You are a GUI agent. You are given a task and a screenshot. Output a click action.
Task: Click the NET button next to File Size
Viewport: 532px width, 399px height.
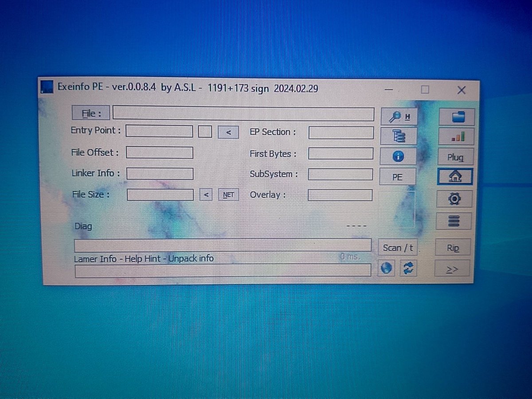pyautogui.click(x=228, y=194)
